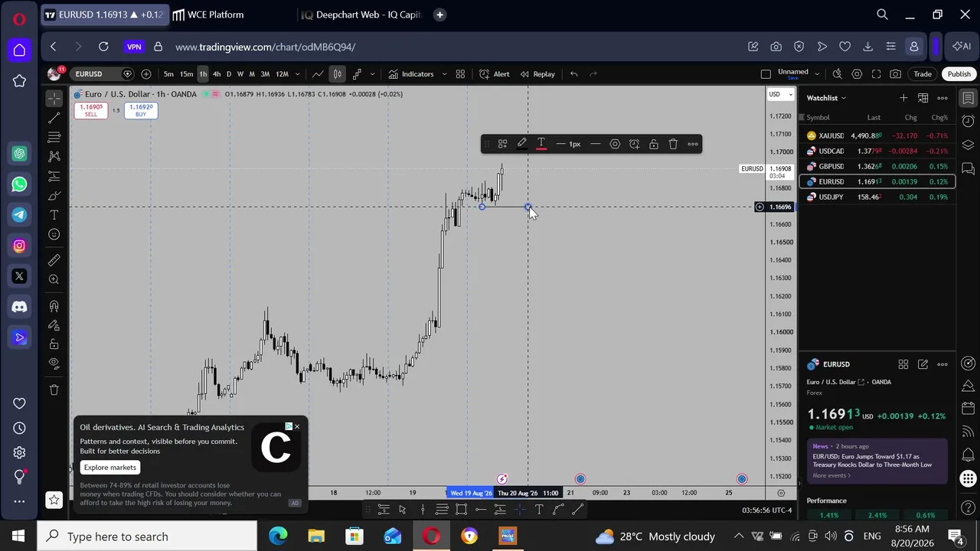This screenshot has height=551, width=980.
Task: Switch to the D timeframe
Action: [x=228, y=74]
